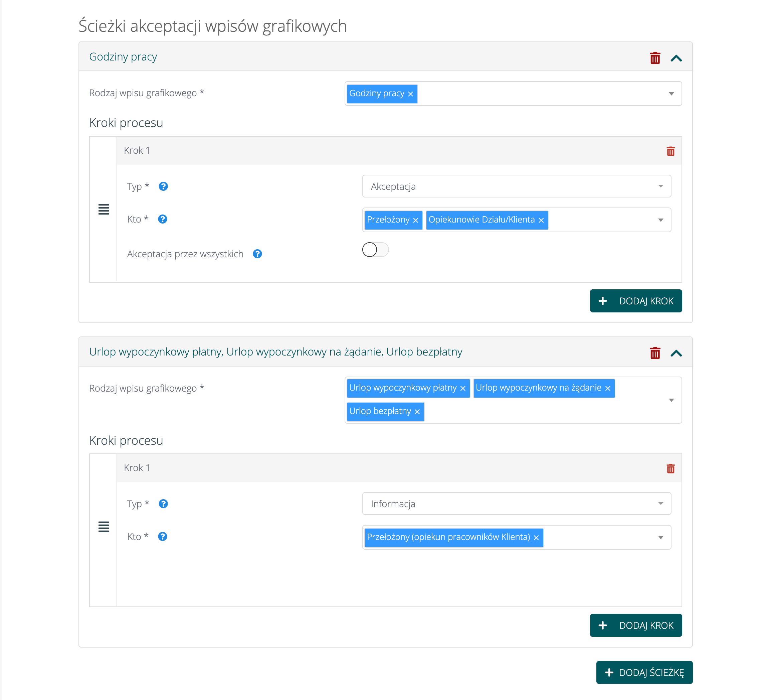This screenshot has width=767, height=700.
Task: Grab drag handle of Godziny pracy Krok 1
Action: pos(104,209)
